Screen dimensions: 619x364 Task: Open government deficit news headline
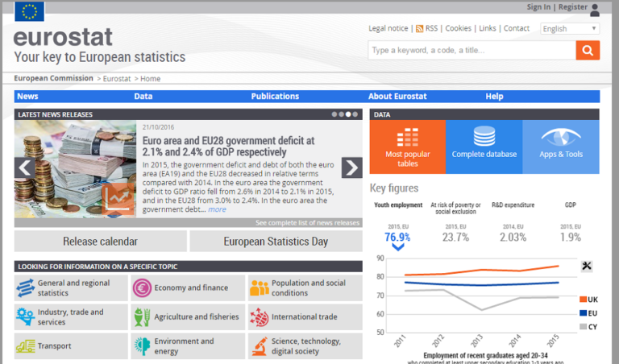[x=229, y=147]
